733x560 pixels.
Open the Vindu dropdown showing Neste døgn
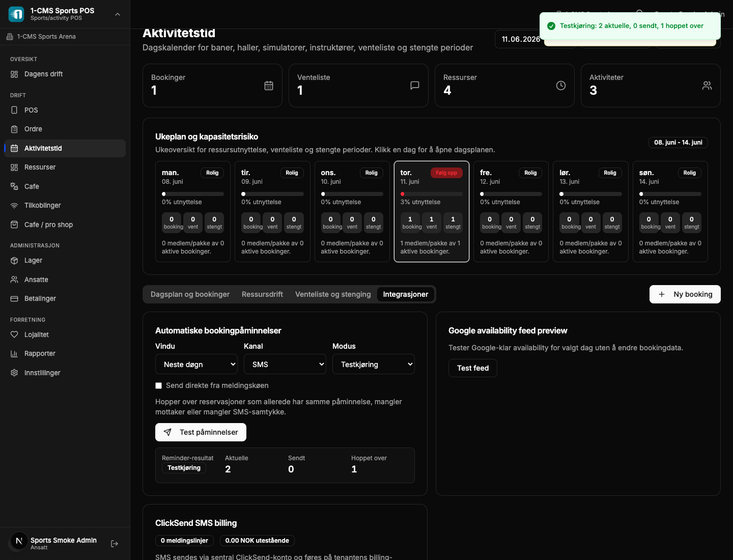196,364
